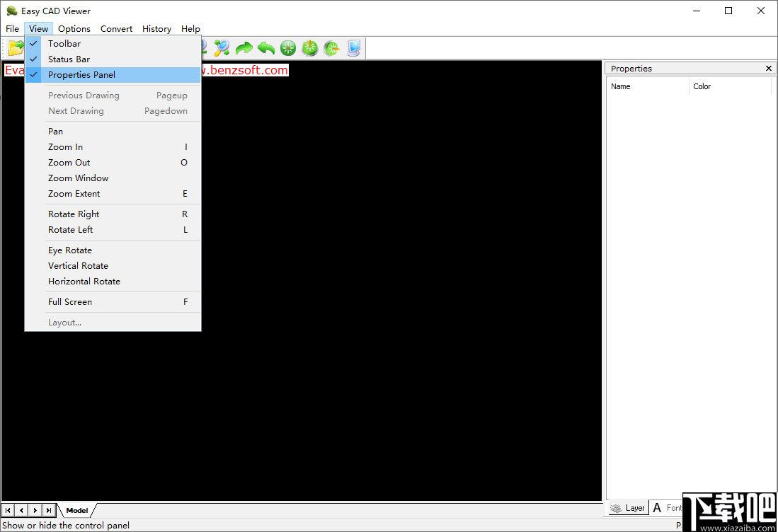Screen dimensions: 778x532
Task: Uncheck the Properties Panel option
Action: click(81, 74)
